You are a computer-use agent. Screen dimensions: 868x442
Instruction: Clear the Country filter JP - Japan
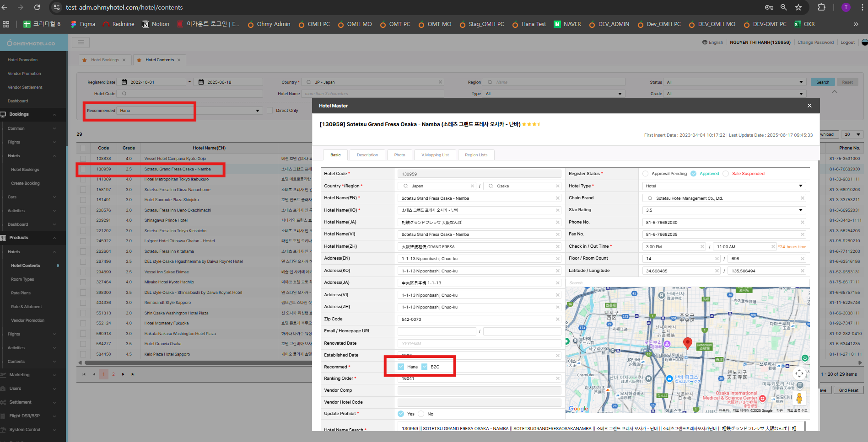click(x=440, y=82)
